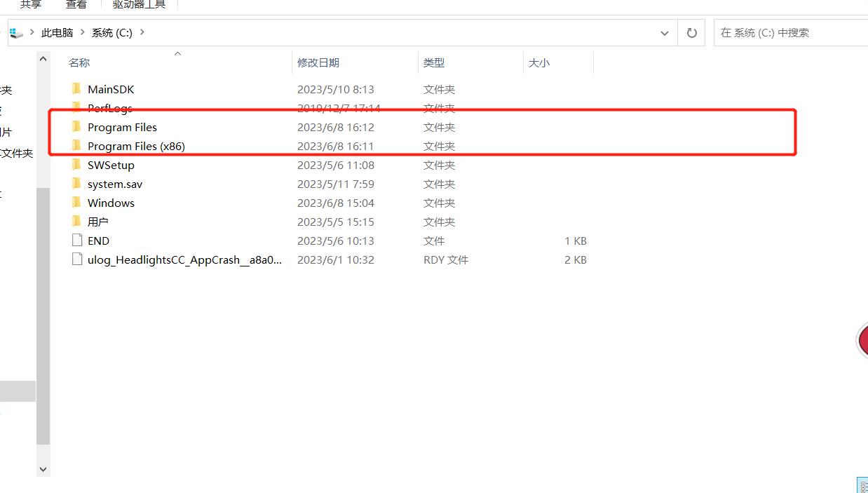The height and width of the screenshot is (493, 868).
Task: Select the Program Files folder icon
Action: point(76,127)
